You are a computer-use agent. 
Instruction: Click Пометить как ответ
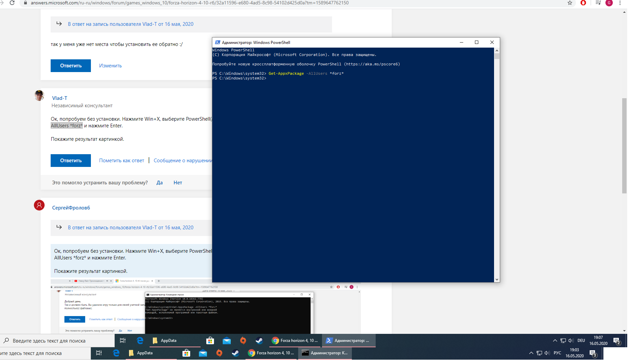[122, 161]
